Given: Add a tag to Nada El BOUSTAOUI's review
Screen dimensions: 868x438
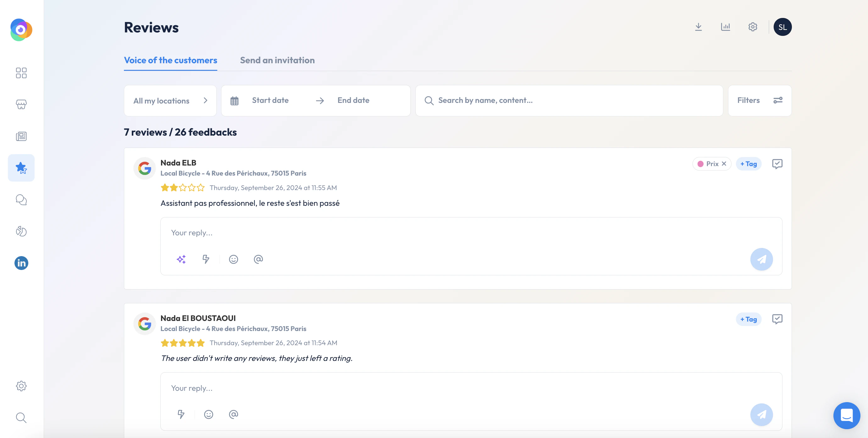Looking at the screenshot, I should point(748,319).
